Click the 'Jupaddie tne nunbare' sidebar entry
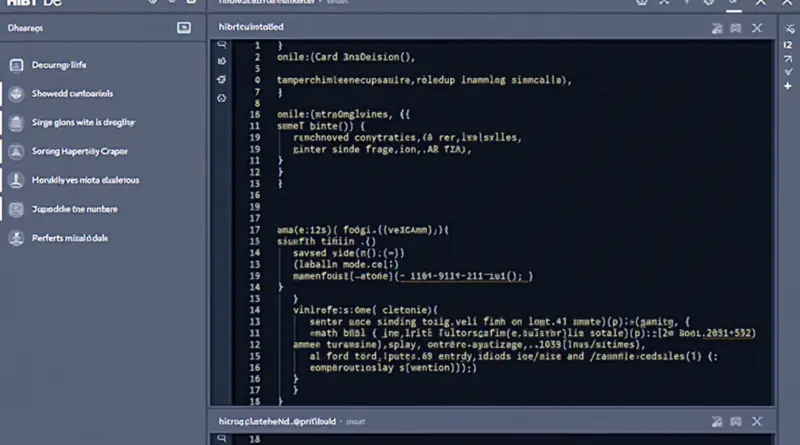The width and height of the screenshot is (800, 445). [63, 210]
